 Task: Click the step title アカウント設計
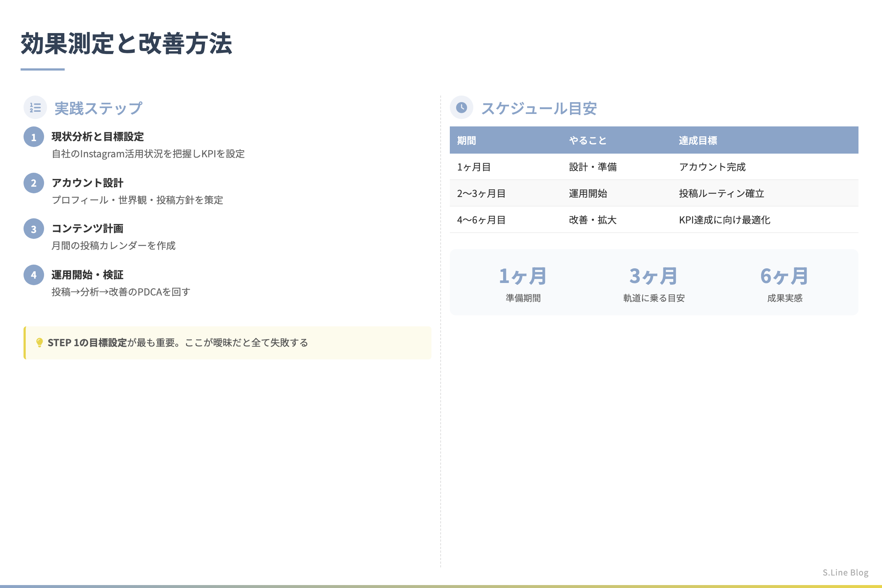pyautogui.click(x=87, y=183)
